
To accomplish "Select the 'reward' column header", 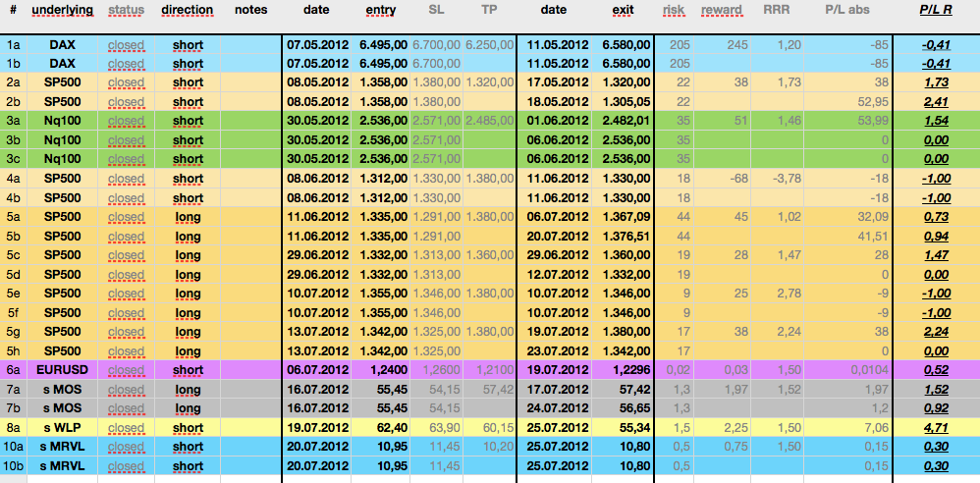I will [x=721, y=11].
